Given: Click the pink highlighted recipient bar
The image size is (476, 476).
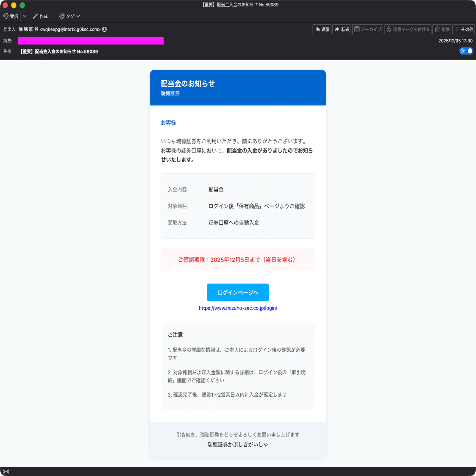Looking at the screenshot, I should (x=91, y=41).
